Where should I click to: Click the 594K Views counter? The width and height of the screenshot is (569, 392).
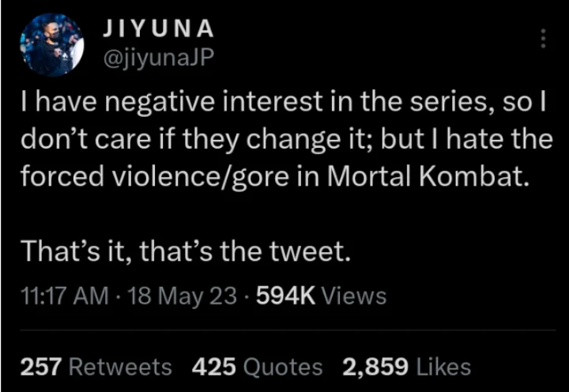318,296
